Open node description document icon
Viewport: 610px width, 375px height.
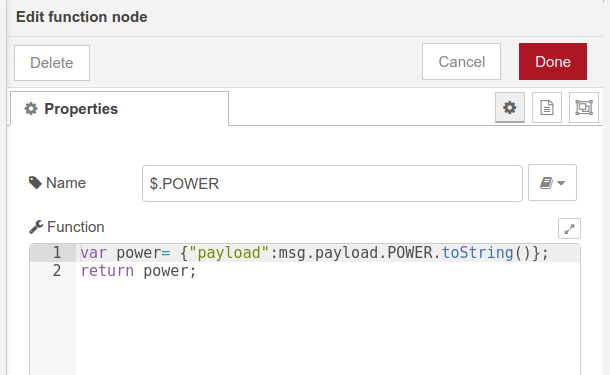547,107
